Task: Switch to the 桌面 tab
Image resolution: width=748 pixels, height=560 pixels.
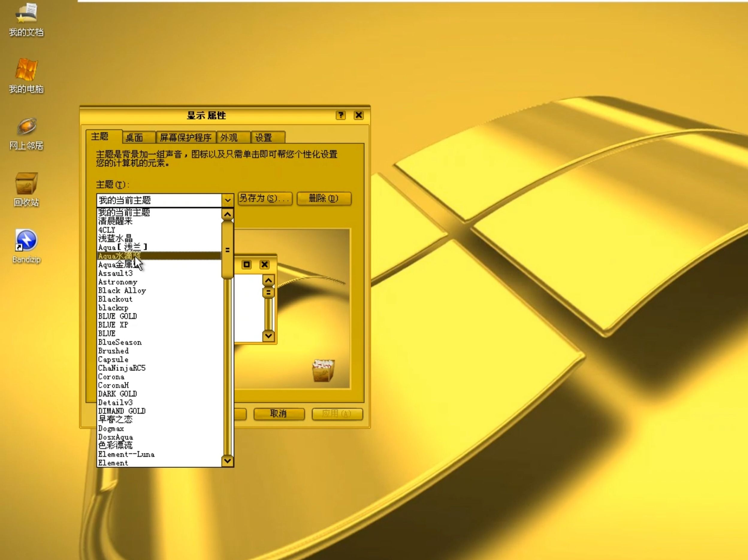Action: click(x=139, y=138)
